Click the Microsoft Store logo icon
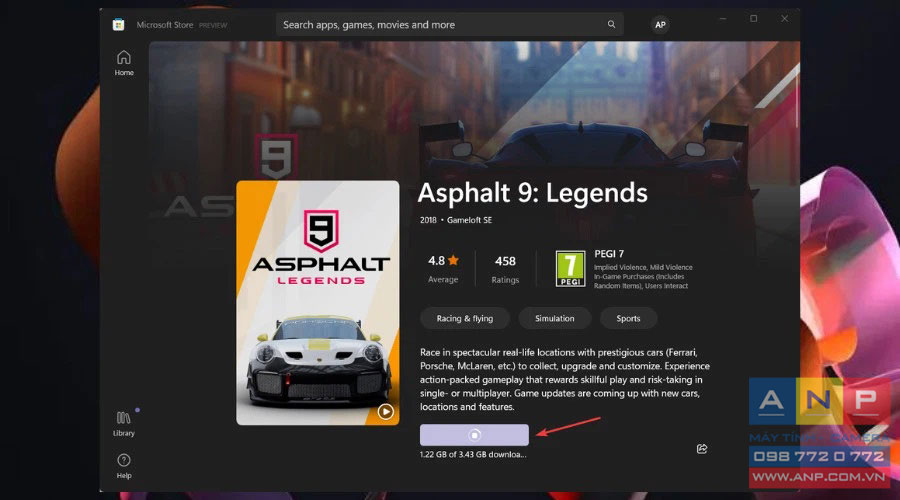 point(118,25)
